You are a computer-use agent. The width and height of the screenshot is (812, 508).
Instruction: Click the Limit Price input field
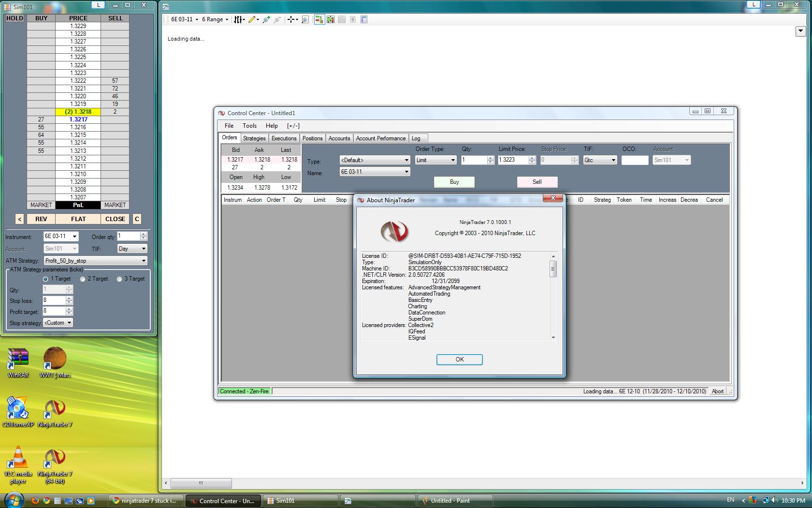(513, 160)
